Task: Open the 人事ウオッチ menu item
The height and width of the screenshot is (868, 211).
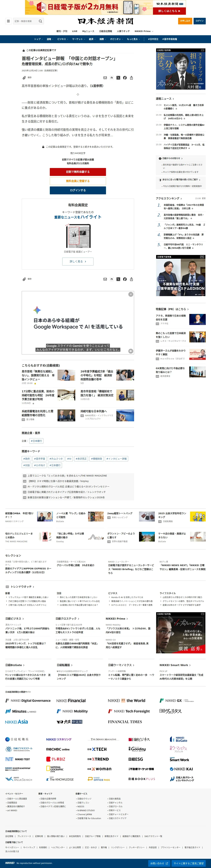Action: tap(123, 31)
